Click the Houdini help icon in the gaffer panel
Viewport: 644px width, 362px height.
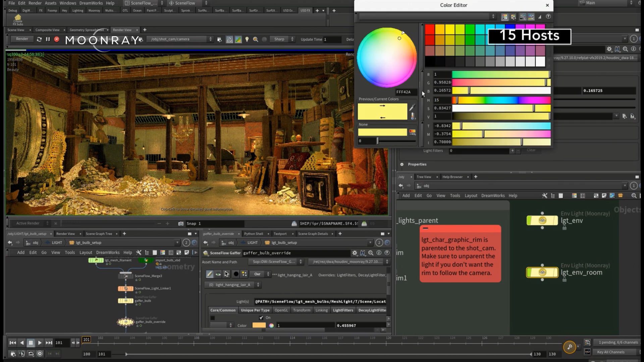pos(363,253)
